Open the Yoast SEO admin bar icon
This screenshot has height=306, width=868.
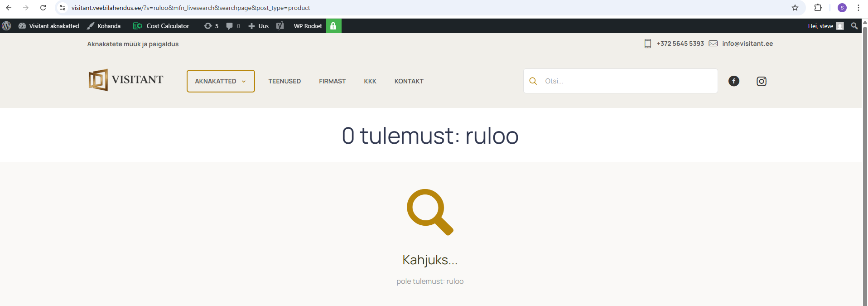click(280, 26)
